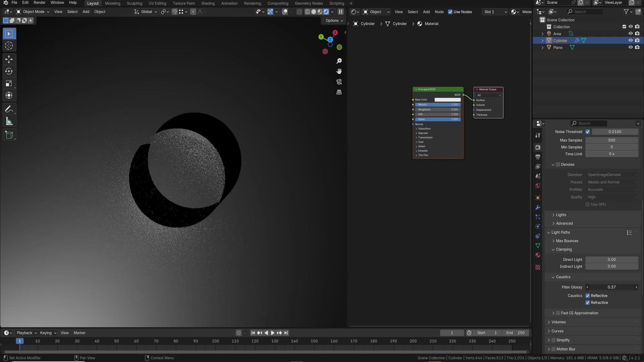Switch to the Modeling workspace tab
This screenshot has width=644, height=362.
112,3
